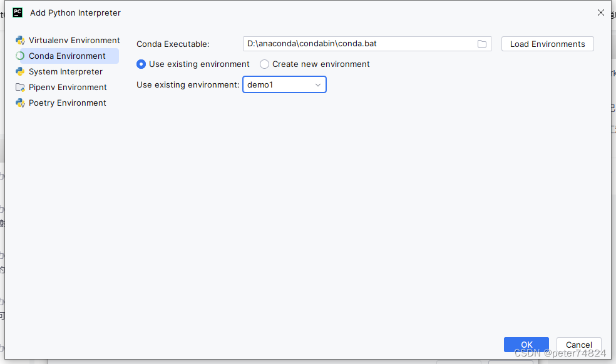The image size is (616, 364).
Task: Click the Conda Executable label
Action: point(173,44)
